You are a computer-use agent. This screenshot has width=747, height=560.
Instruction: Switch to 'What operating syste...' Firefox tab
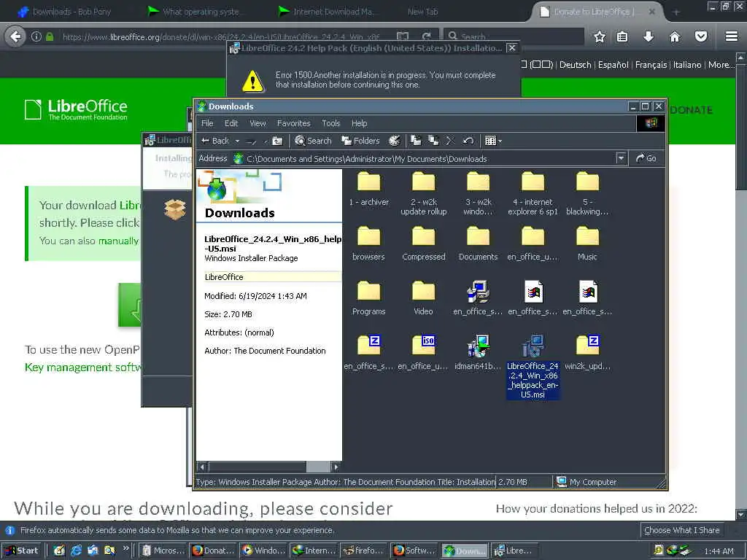196,12
